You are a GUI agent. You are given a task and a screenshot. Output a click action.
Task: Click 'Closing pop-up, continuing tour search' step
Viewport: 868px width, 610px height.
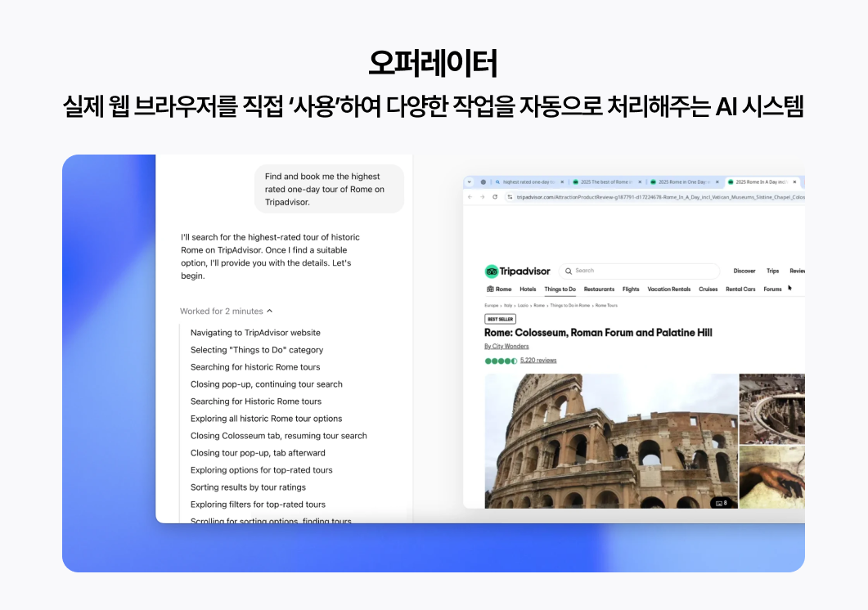point(266,384)
